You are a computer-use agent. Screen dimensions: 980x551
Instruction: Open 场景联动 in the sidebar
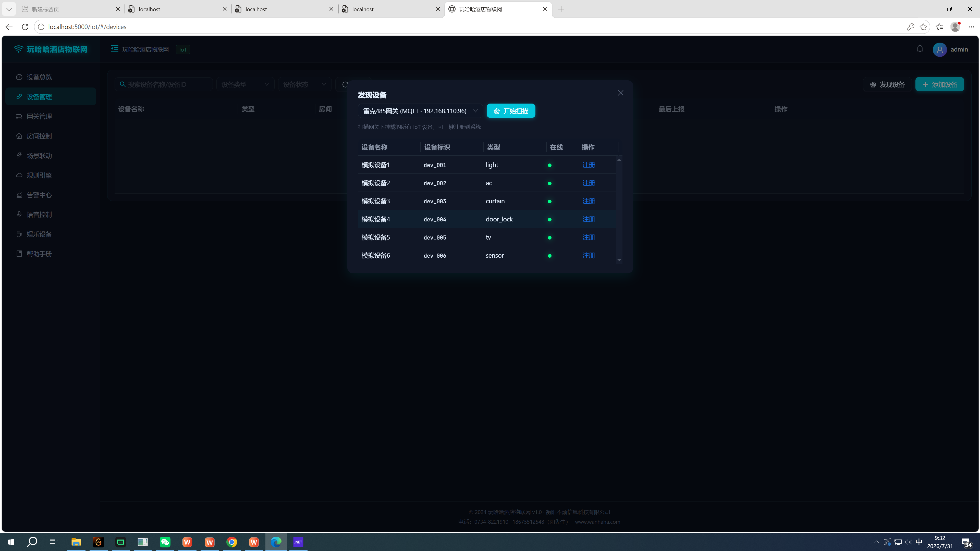point(51,156)
